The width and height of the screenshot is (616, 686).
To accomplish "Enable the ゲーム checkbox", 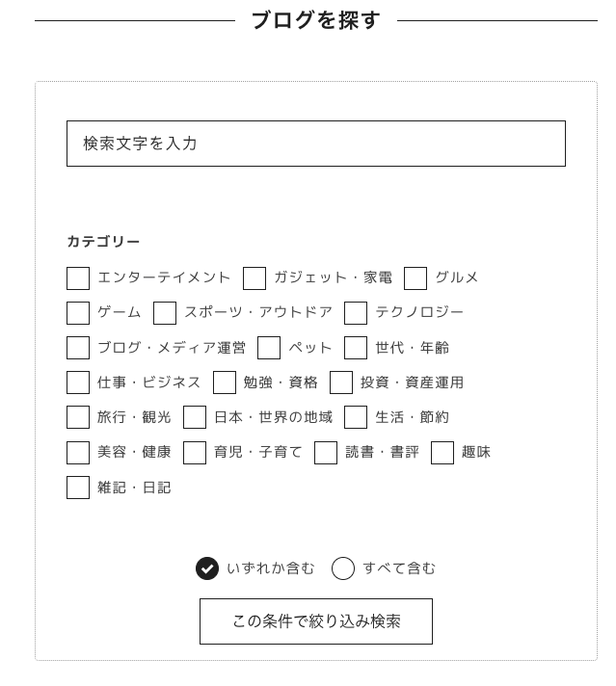I will coord(78,313).
